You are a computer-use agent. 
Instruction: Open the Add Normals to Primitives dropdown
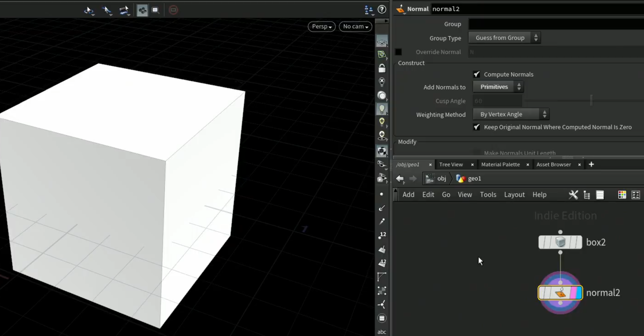pos(498,87)
